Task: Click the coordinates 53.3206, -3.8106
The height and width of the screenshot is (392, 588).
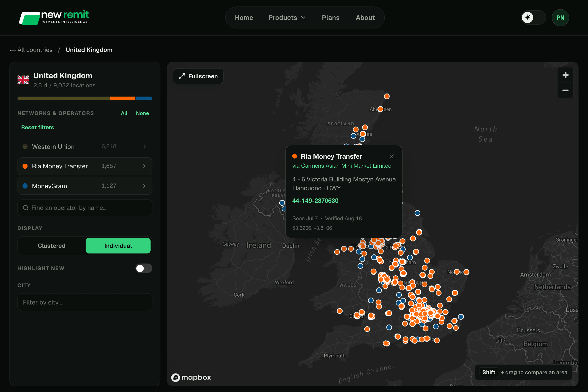Action: coord(312,228)
